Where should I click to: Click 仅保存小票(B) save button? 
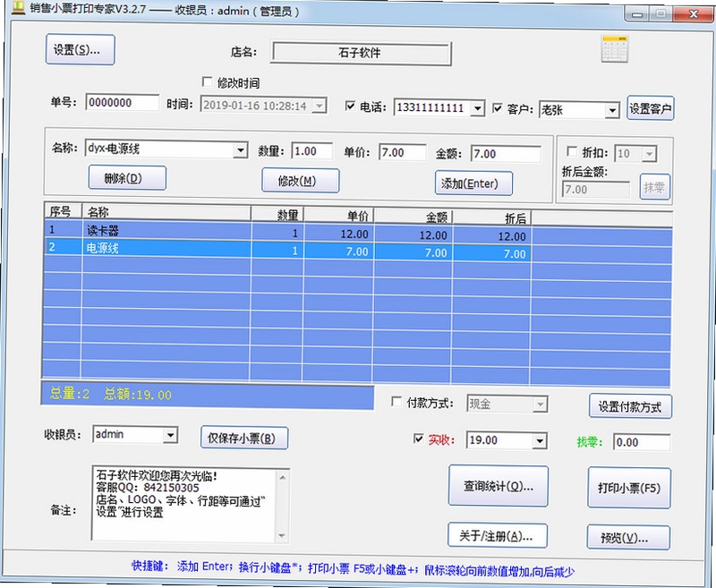[244, 439]
